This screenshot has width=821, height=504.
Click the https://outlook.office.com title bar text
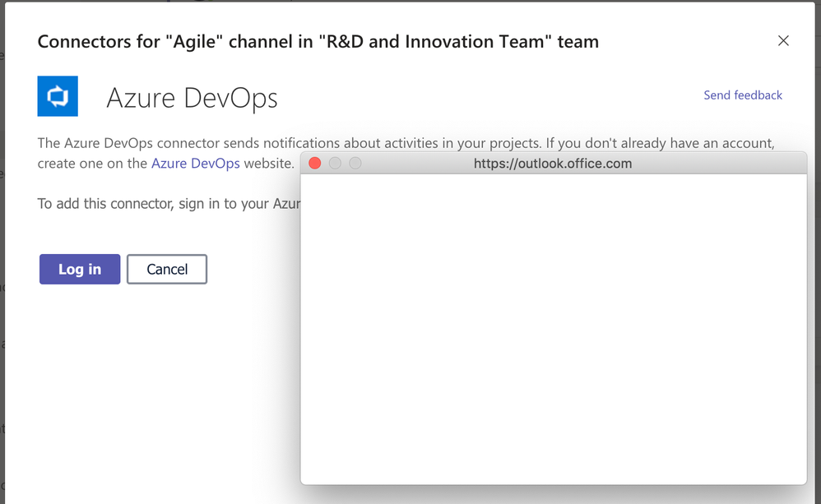click(x=553, y=164)
